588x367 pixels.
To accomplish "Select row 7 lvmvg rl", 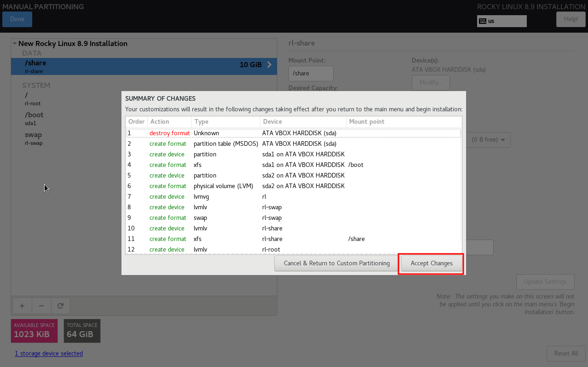I will click(294, 196).
